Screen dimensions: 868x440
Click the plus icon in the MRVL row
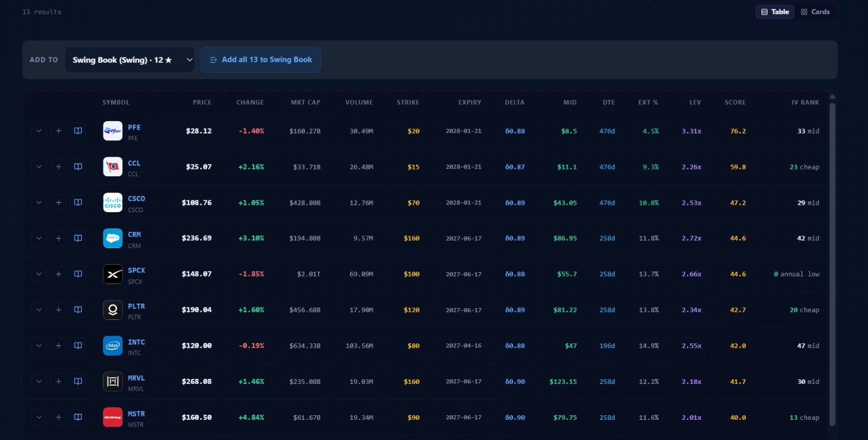[x=58, y=382]
